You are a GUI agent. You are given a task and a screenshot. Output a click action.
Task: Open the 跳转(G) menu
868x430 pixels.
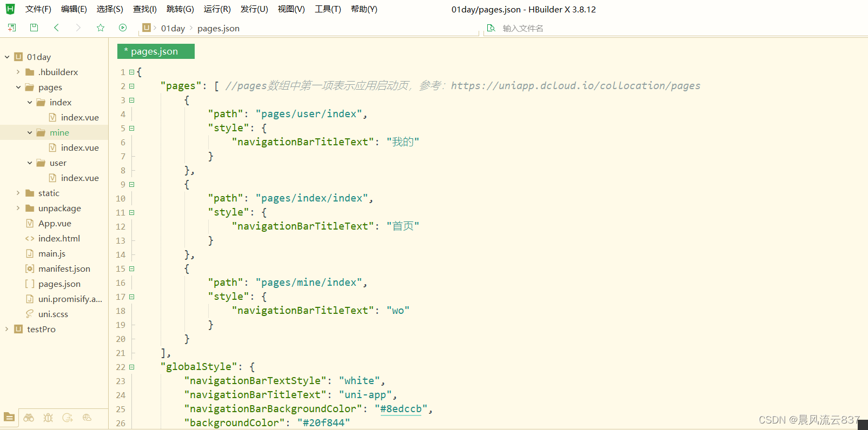tap(181, 9)
